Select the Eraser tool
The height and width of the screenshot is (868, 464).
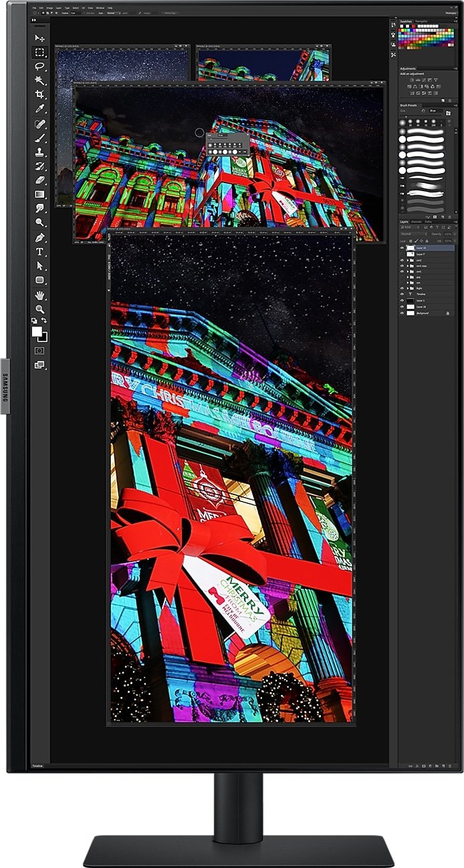(39, 180)
